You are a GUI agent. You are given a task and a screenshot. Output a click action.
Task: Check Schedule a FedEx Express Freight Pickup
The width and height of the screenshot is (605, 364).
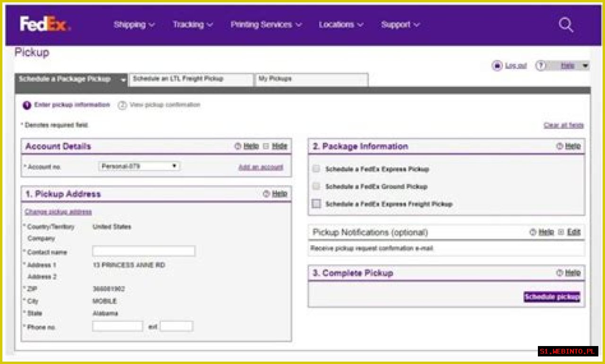pos(316,204)
